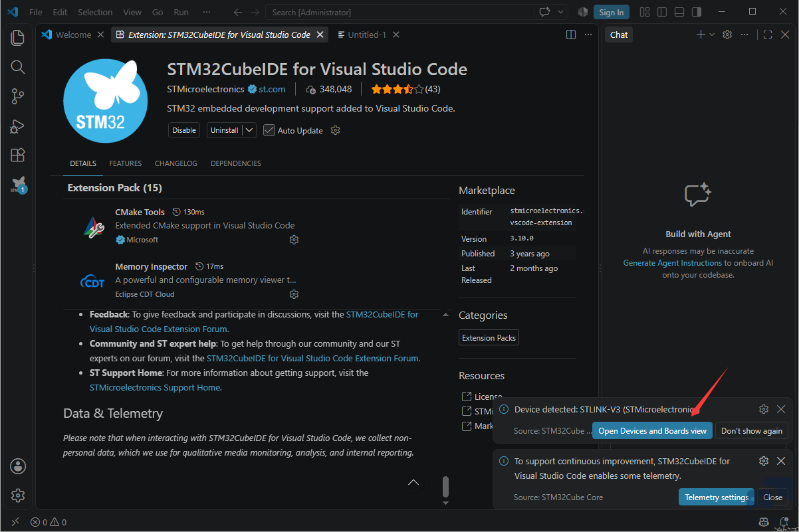Open notifications bell in status bar

pos(784,522)
